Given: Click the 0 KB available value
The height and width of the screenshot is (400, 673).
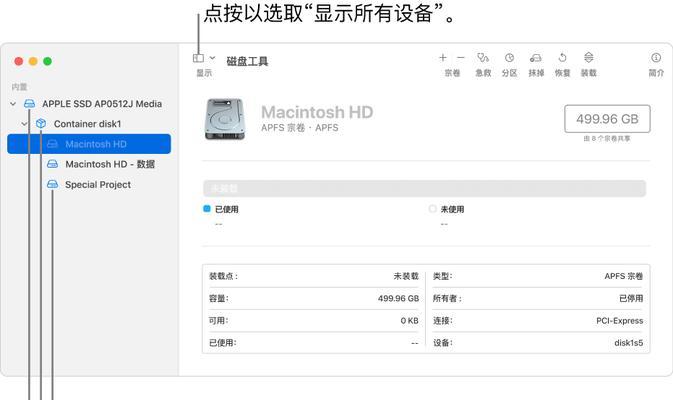Looking at the screenshot, I should tap(409, 321).
